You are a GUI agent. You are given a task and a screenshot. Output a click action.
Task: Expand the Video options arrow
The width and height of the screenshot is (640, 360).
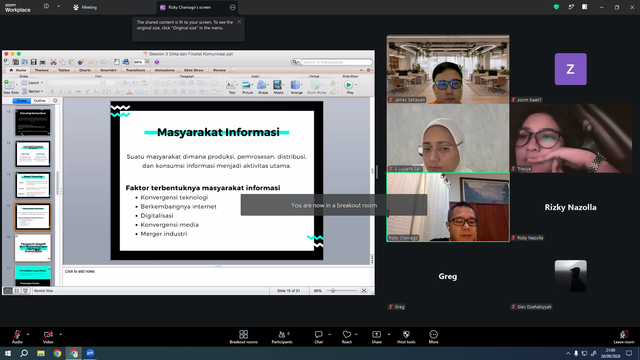[x=60, y=334]
